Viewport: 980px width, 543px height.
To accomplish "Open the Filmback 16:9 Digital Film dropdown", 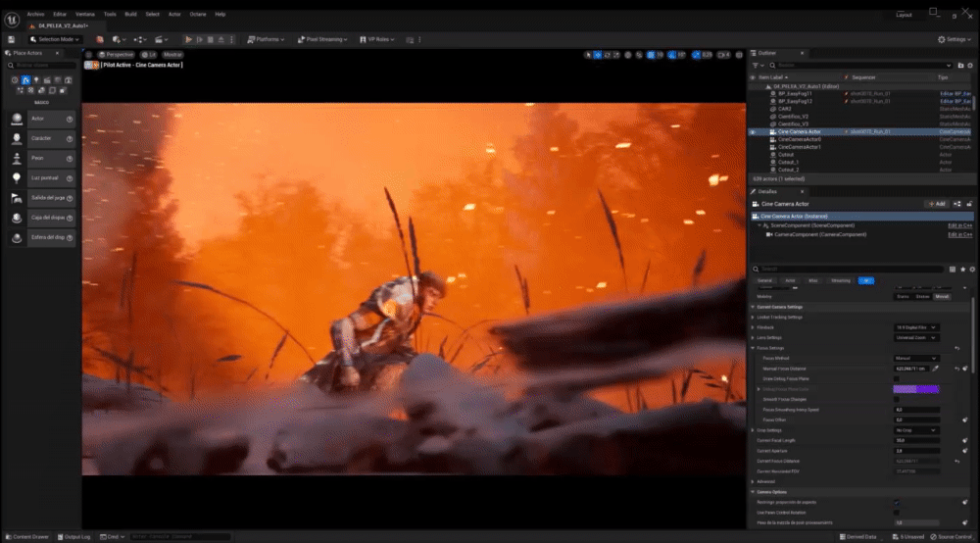I will point(915,327).
